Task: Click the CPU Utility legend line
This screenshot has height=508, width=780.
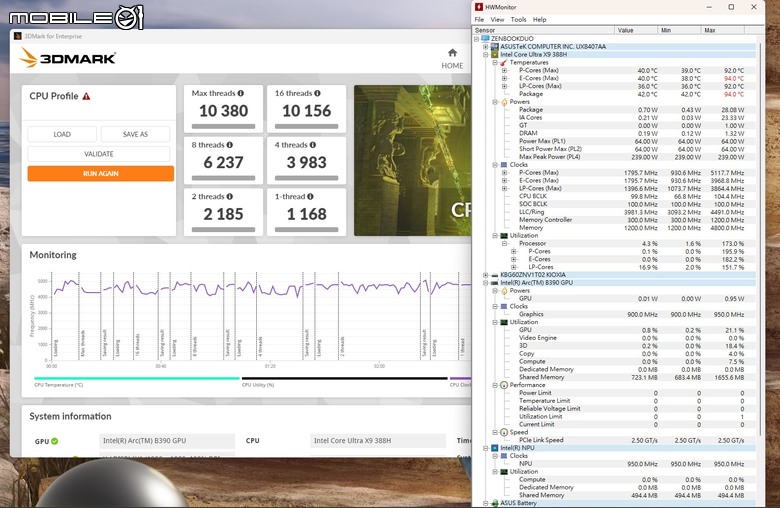Action: pos(344,378)
